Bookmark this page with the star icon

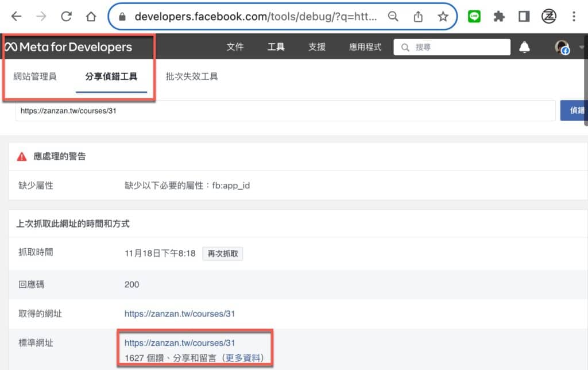coord(443,17)
